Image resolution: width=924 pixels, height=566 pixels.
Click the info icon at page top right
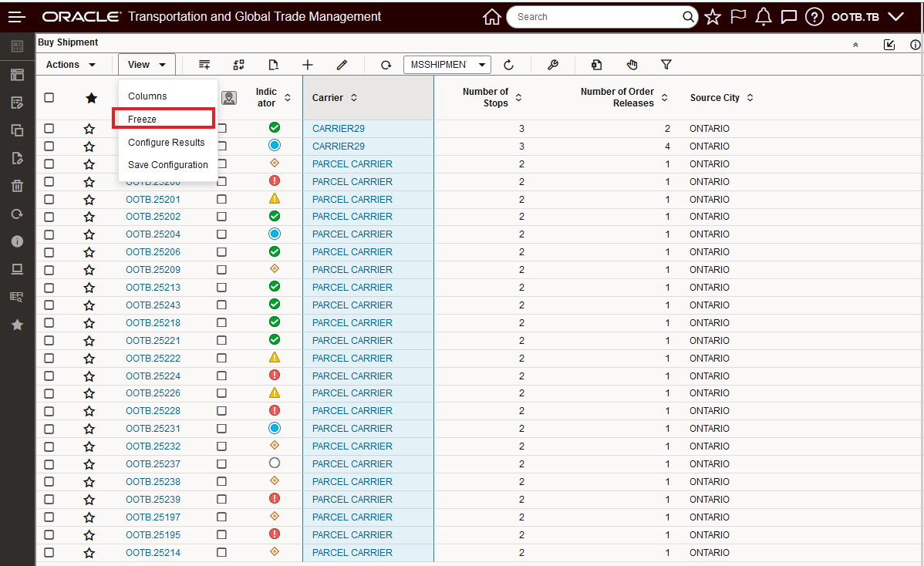[x=915, y=45]
